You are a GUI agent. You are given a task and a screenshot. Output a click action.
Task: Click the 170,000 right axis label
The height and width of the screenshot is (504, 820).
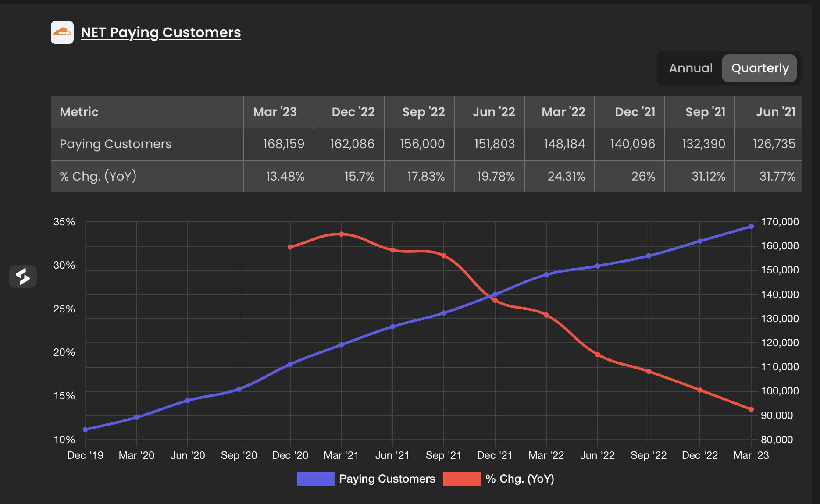point(780,222)
